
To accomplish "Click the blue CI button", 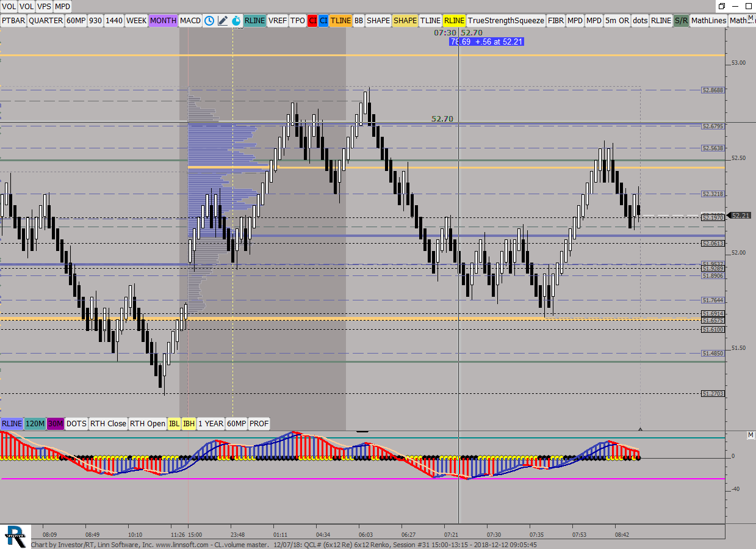I will pos(323,21).
